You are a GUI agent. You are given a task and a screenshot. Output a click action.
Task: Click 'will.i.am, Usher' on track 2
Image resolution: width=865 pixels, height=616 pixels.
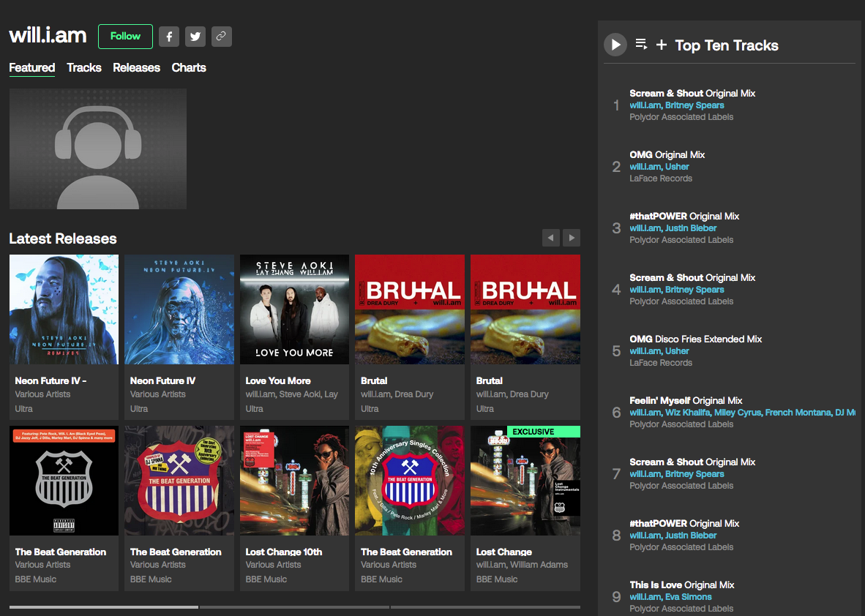point(659,167)
